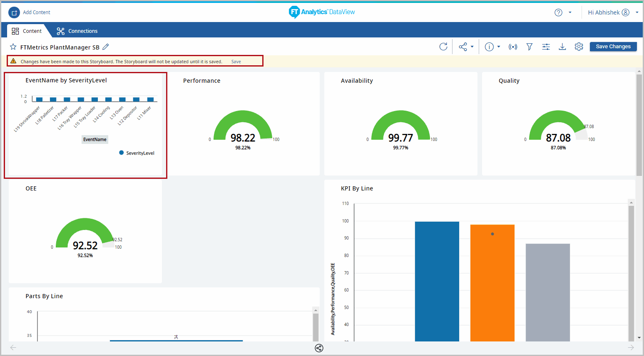Open the storyboard info icon

point(489,47)
